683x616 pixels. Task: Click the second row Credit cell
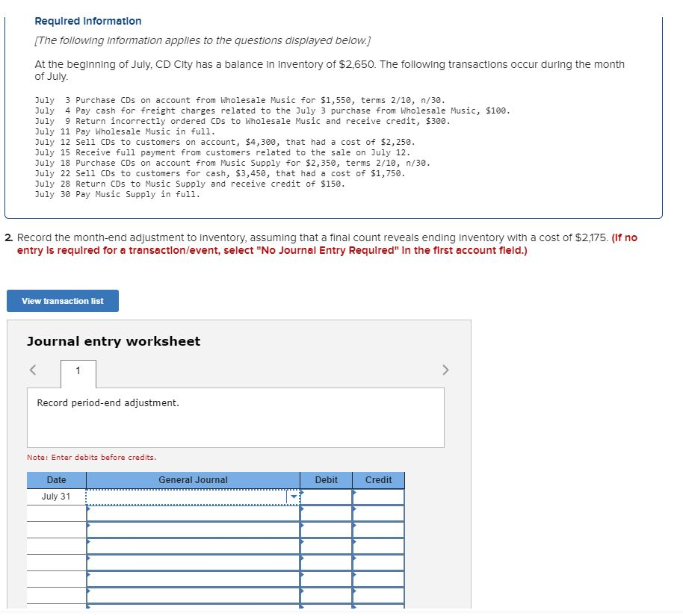point(379,513)
